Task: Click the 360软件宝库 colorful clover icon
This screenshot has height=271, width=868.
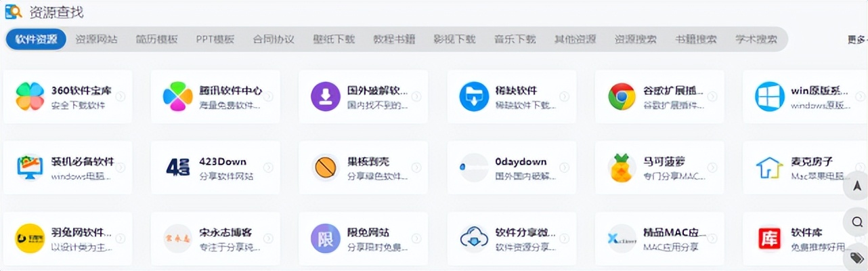Action: point(30,97)
